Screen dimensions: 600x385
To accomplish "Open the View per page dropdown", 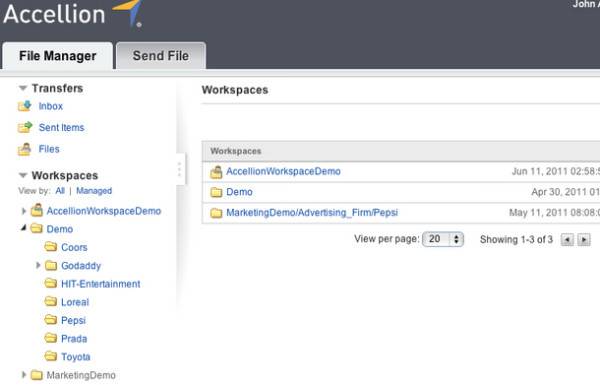I will (x=443, y=239).
